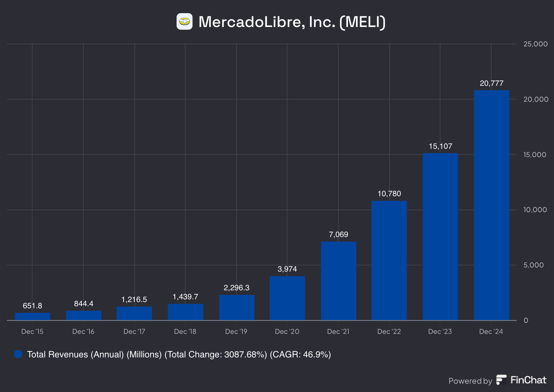Click the Dec '24 revenue bar
The height and width of the screenshot is (392, 554).
point(492,206)
